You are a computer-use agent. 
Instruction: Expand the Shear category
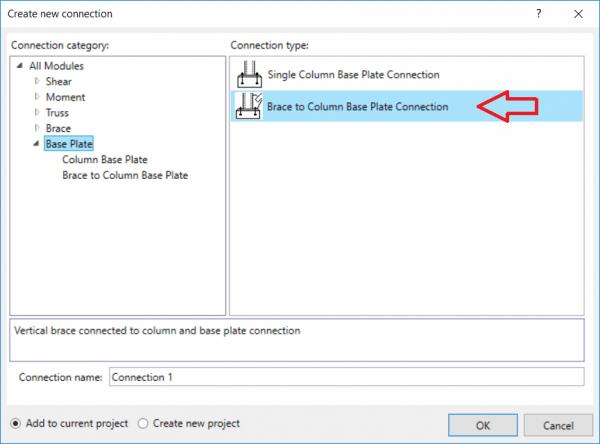point(37,81)
